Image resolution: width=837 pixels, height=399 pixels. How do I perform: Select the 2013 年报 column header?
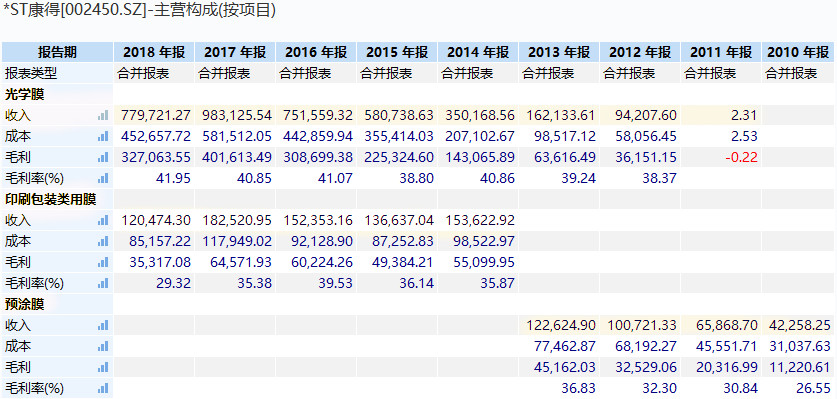(559, 52)
